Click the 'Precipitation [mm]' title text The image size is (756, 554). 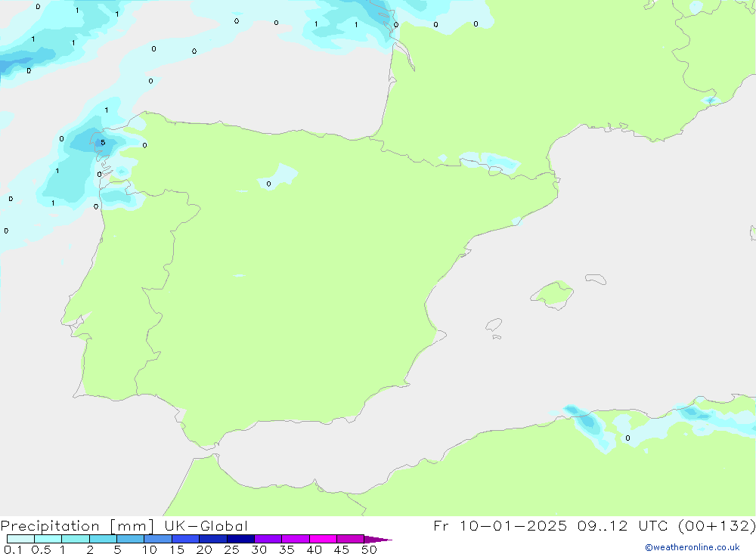pyautogui.click(x=77, y=526)
